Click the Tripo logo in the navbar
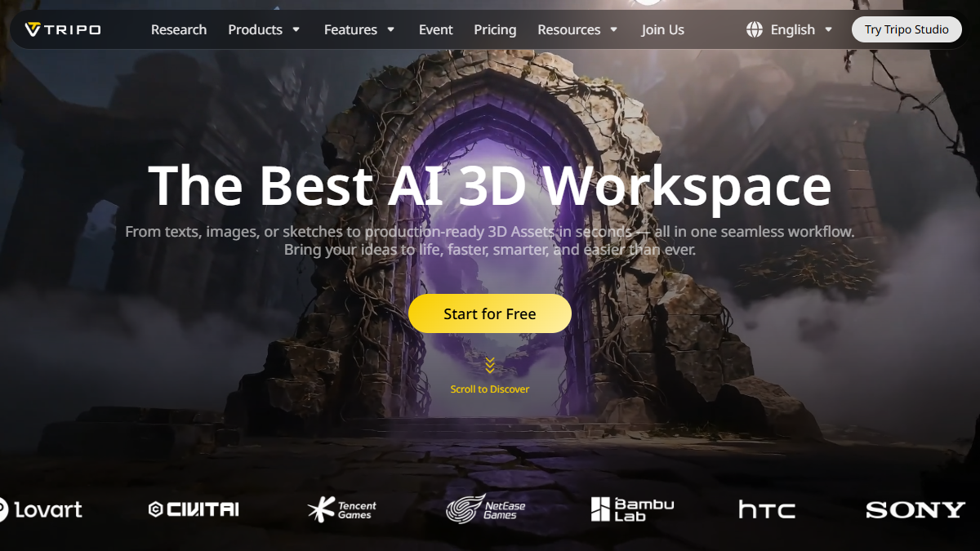Image resolution: width=980 pixels, height=551 pixels. pos(62,29)
